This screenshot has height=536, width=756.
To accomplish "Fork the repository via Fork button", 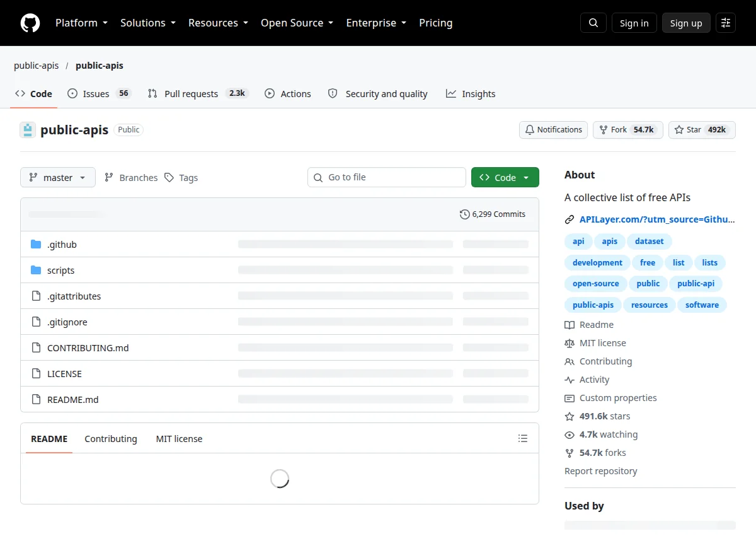I will pyautogui.click(x=628, y=130).
